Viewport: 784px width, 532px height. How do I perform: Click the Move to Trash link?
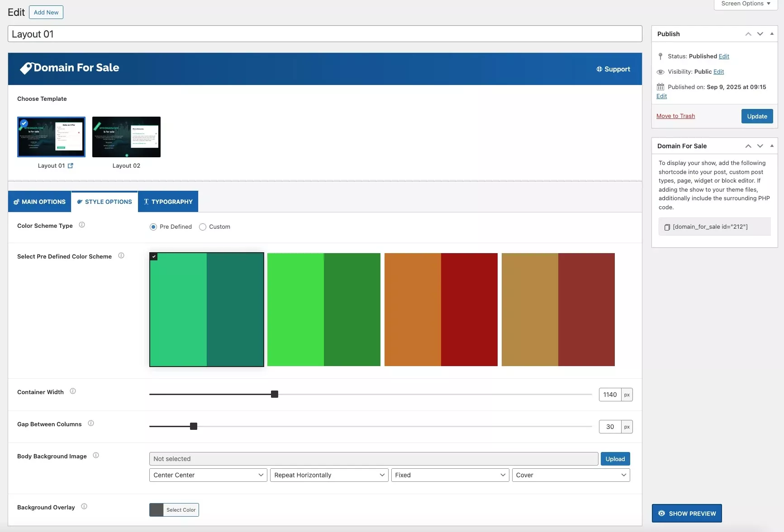(x=675, y=116)
